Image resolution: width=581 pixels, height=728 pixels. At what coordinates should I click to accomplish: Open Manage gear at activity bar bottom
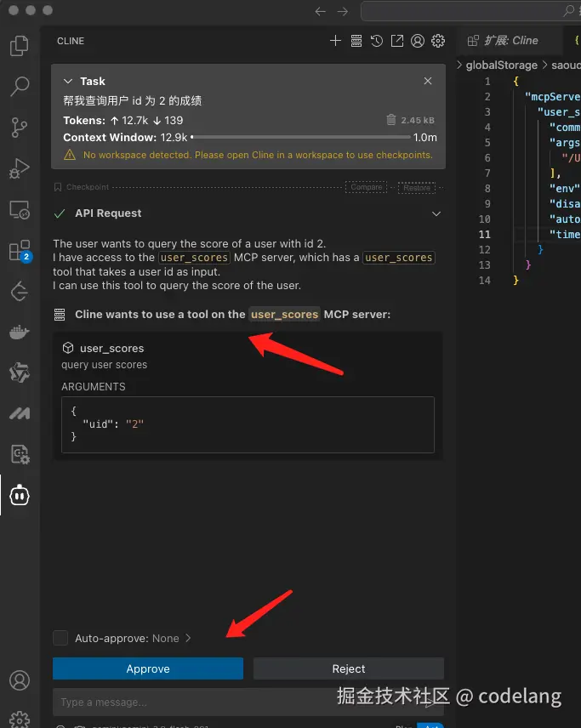click(19, 719)
